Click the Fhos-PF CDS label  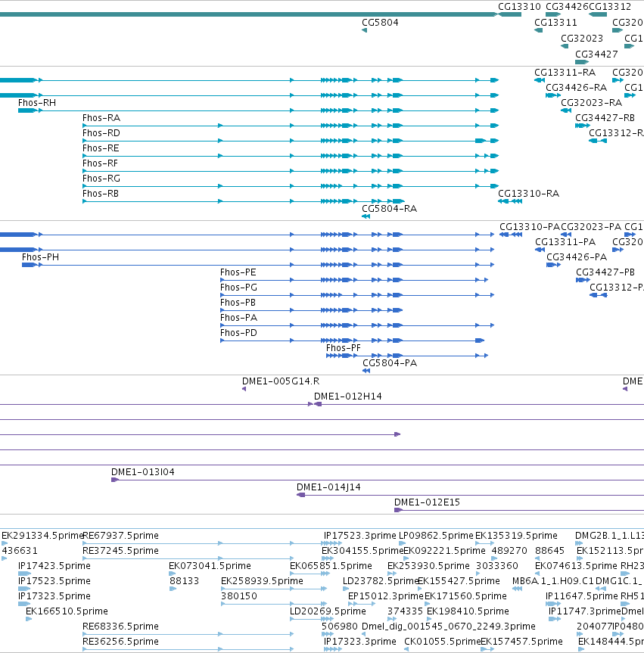point(344,348)
